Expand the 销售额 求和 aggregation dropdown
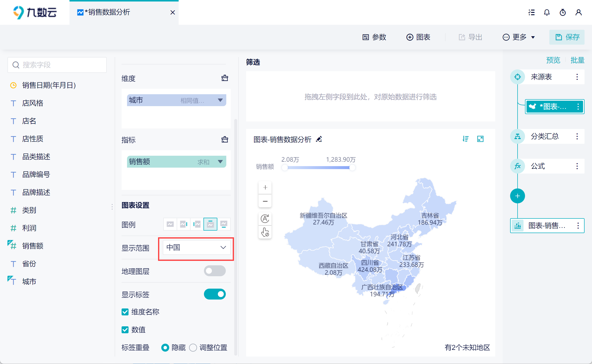Screen dimensions: 592x364 pos(220,162)
